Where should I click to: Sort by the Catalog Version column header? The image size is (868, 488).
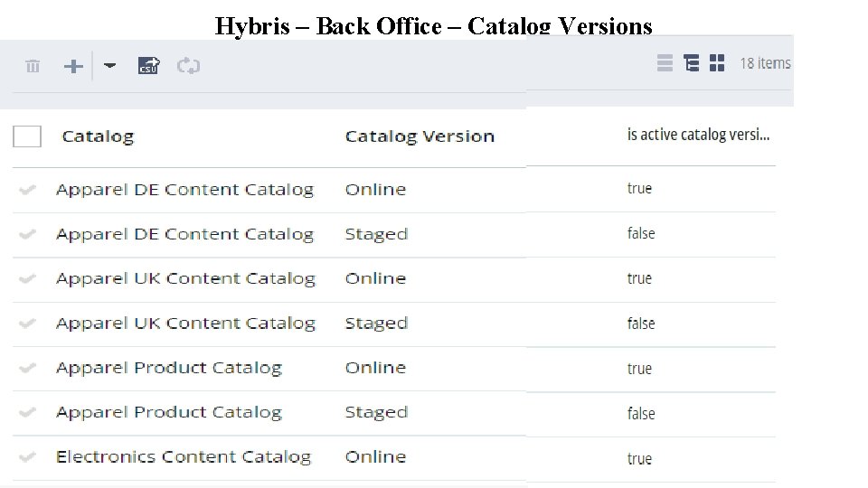coord(420,136)
